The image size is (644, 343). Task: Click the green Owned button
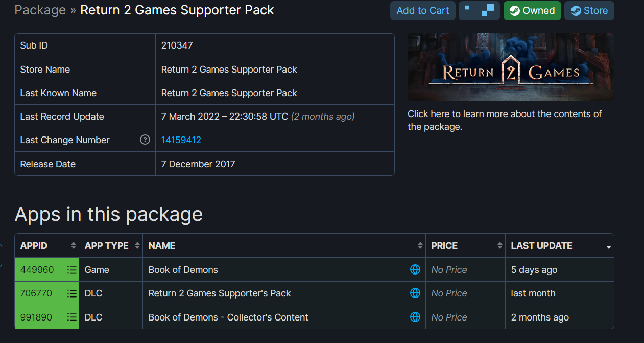(532, 11)
